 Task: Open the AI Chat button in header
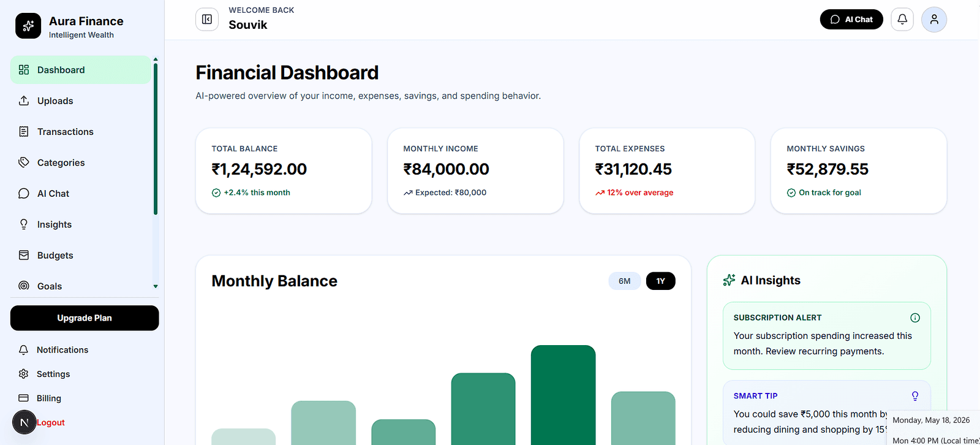[x=851, y=20]
